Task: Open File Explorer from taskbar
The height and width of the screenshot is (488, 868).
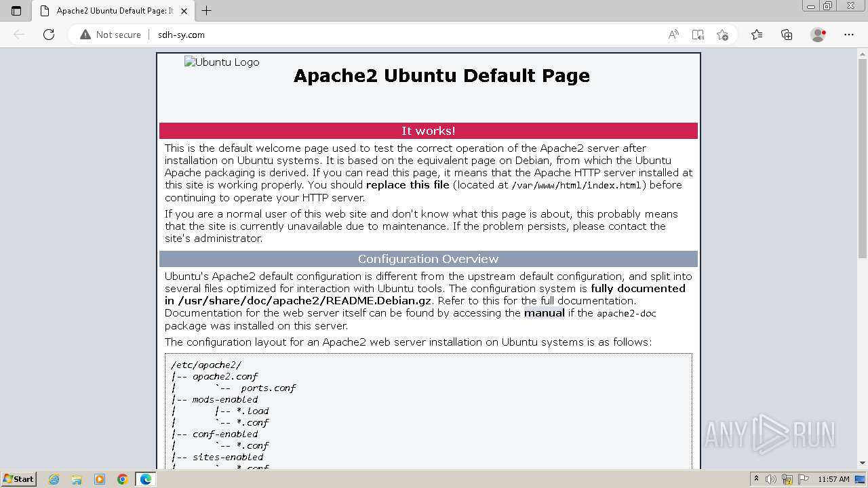Action: [x=77, y=479]
